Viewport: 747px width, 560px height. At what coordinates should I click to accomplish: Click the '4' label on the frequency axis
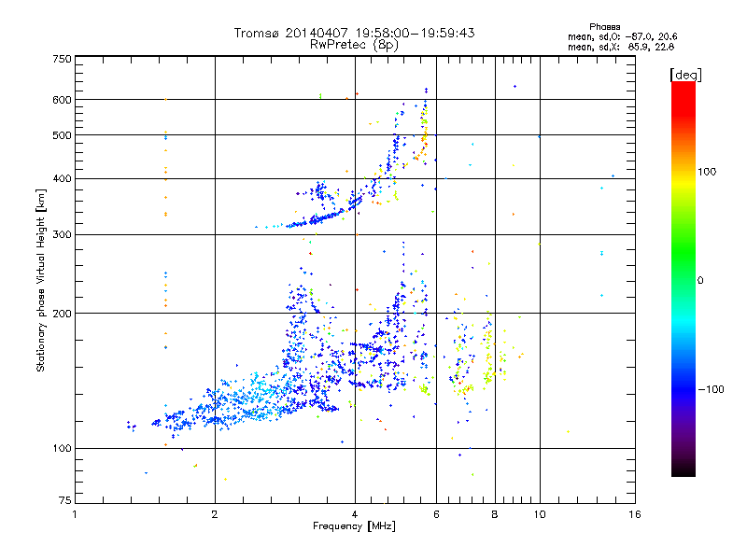355,514
